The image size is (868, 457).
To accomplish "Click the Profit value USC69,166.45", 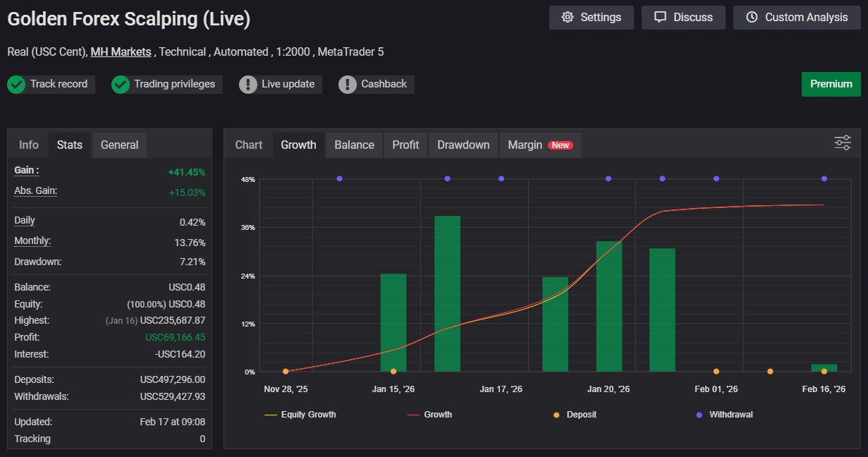I will [176, 337].
